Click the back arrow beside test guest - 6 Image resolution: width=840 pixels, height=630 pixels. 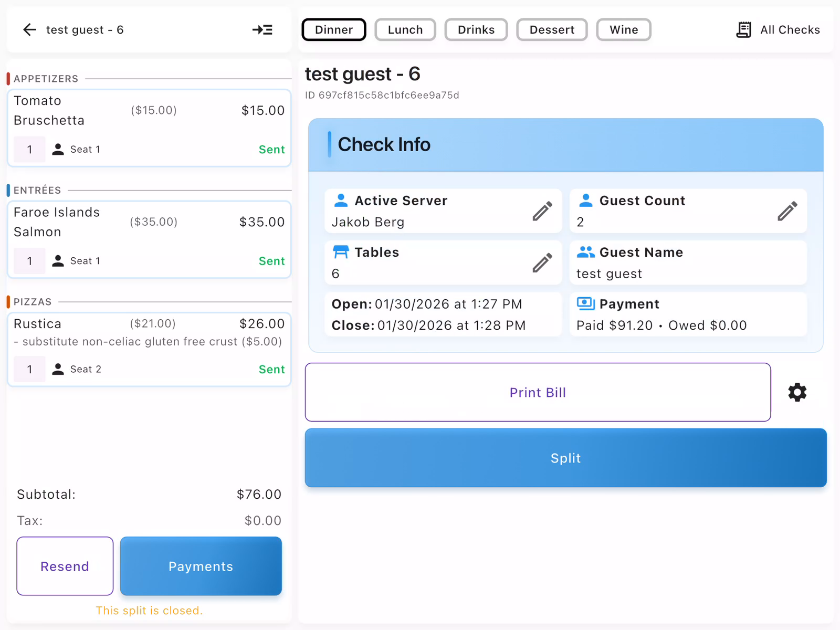pos(30,30)
